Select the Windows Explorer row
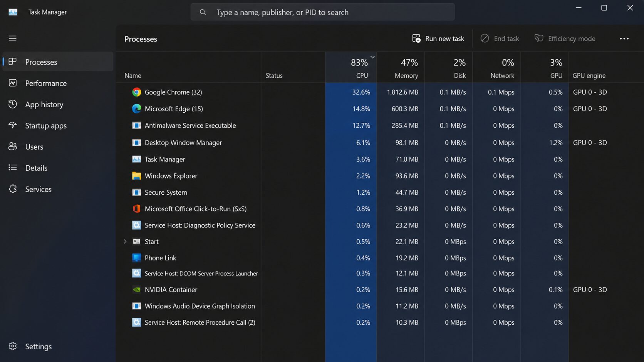Viewport: 644px width, 362px height. click(380, 176)
